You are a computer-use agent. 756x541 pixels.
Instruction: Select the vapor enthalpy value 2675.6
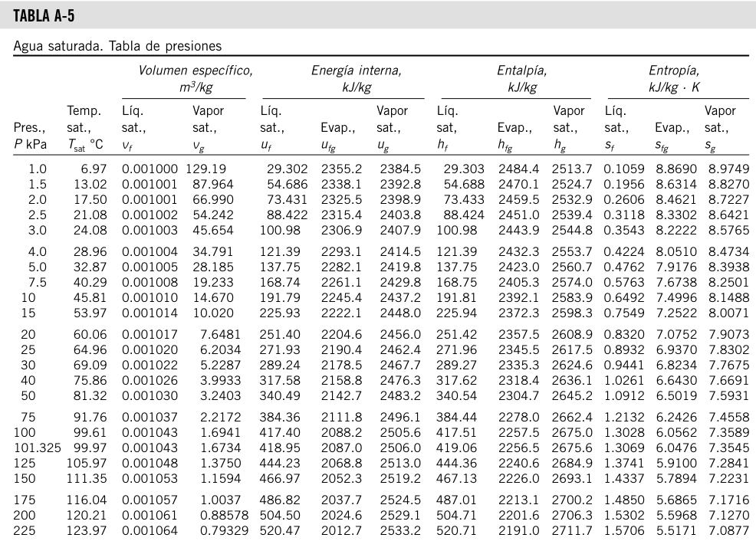pyautogui.click(x=572, y=448)
